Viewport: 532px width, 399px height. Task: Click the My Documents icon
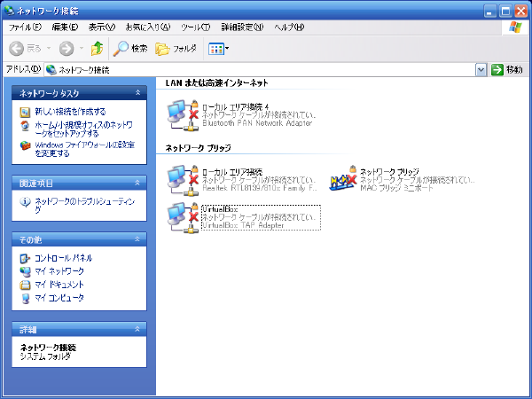25,285
